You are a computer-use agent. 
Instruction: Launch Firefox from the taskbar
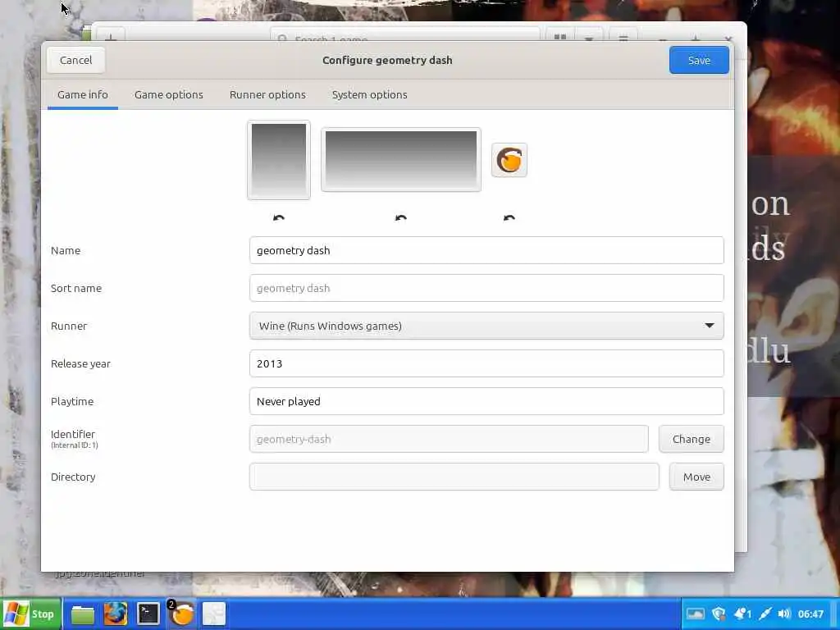[x=115, y=614]
